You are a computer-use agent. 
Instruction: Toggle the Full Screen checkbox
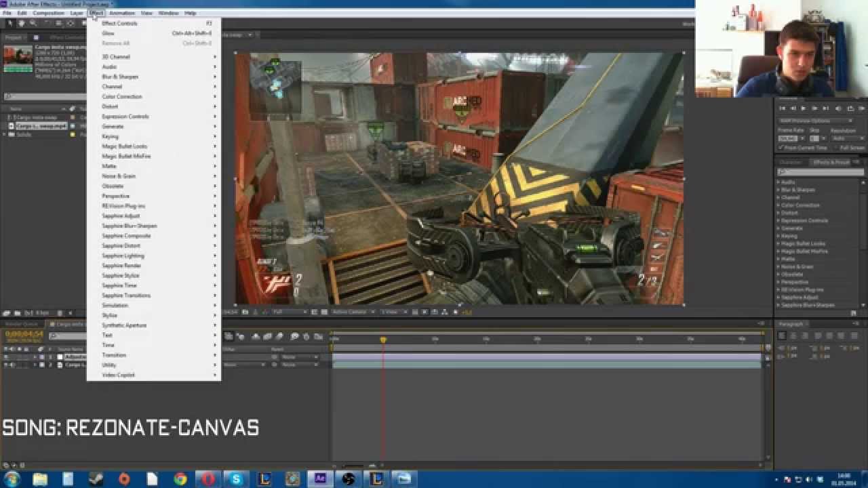(835, 147)
